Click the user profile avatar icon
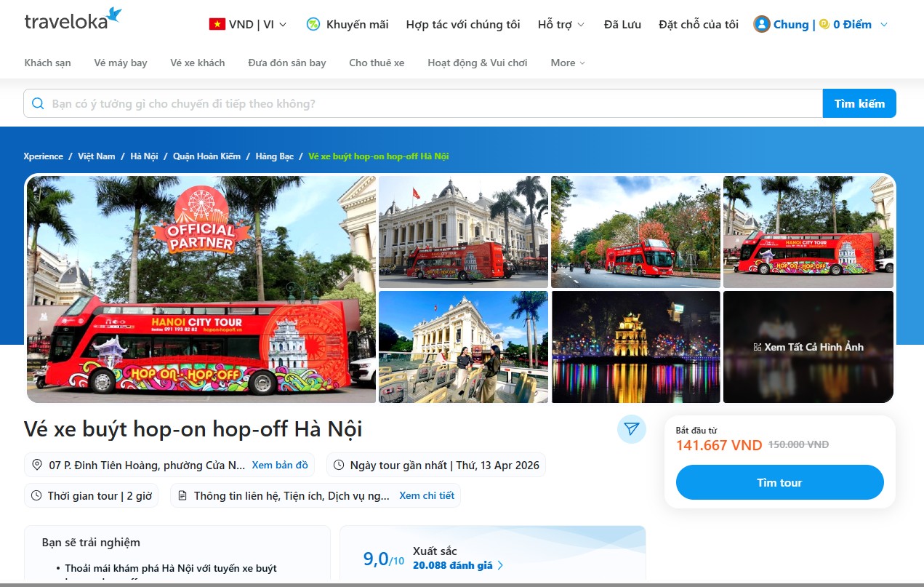Screen dimensions: 924x587 (761, 24)
